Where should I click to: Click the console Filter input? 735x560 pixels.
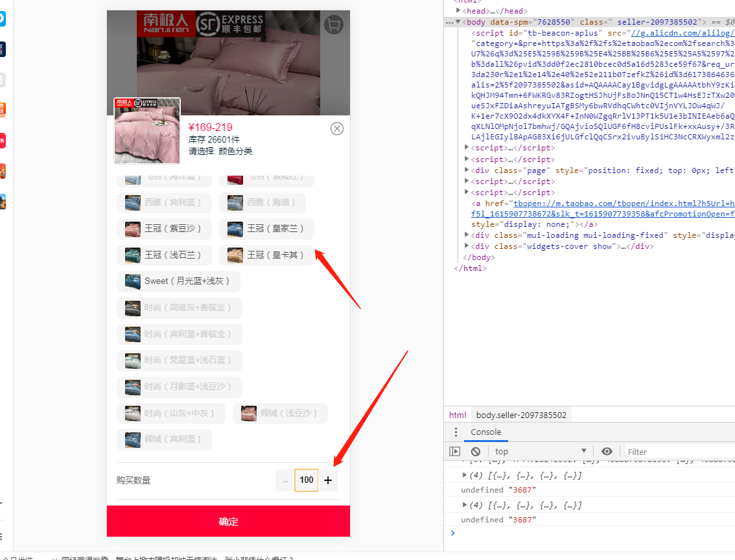point(680,452)
